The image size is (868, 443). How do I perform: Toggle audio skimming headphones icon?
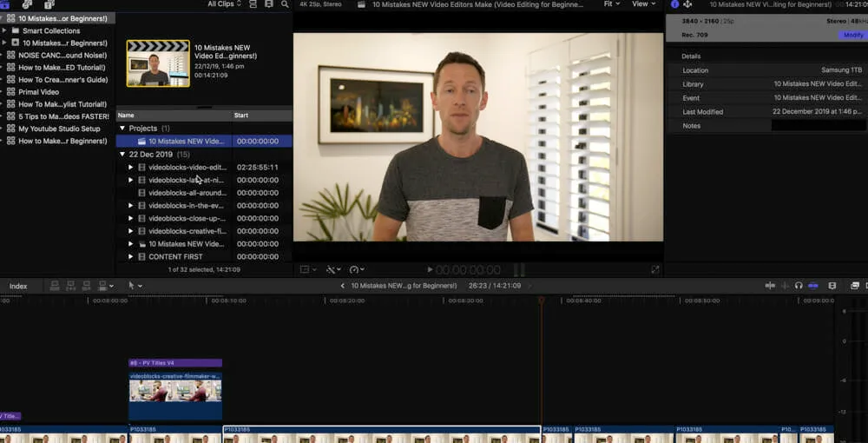click(799, 286)
